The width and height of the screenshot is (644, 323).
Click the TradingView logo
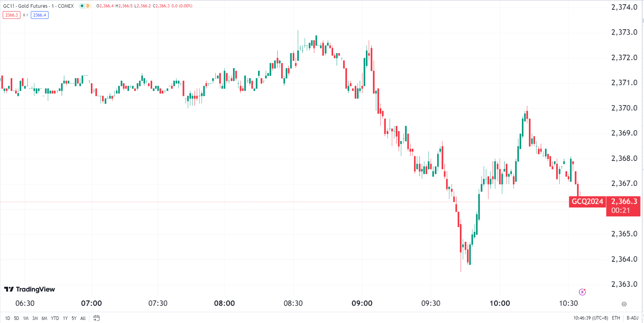coord(30,289)
